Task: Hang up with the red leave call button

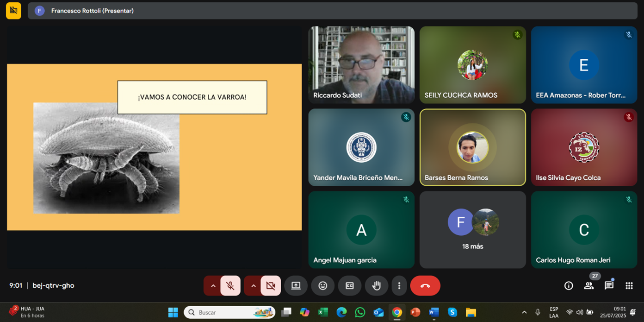Action: tap(425, 286)
